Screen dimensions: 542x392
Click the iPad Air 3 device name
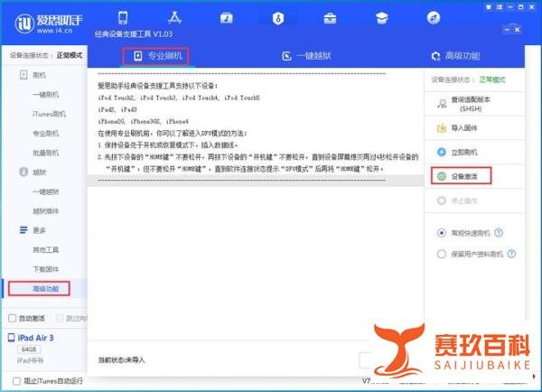coord(35,338)
